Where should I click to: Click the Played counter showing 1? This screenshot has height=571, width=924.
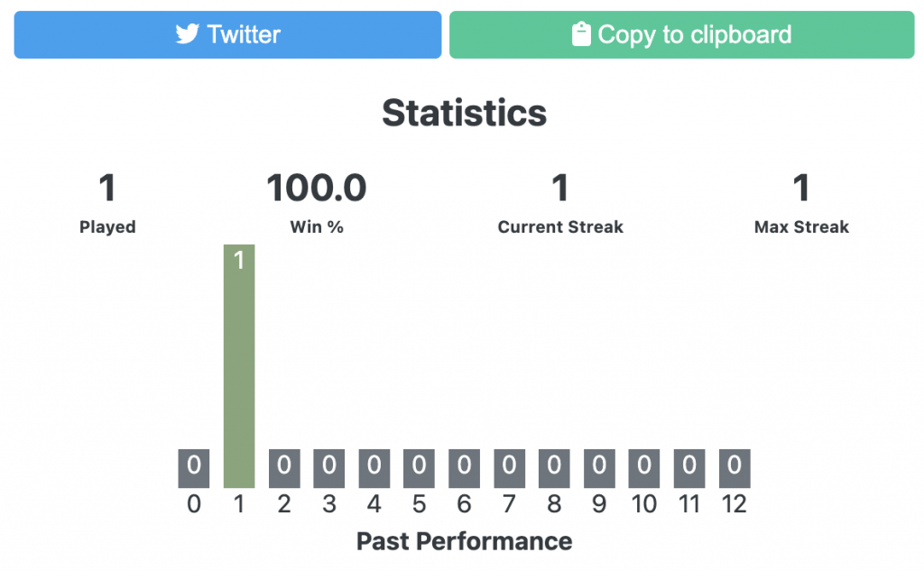(x=107, y=188)
